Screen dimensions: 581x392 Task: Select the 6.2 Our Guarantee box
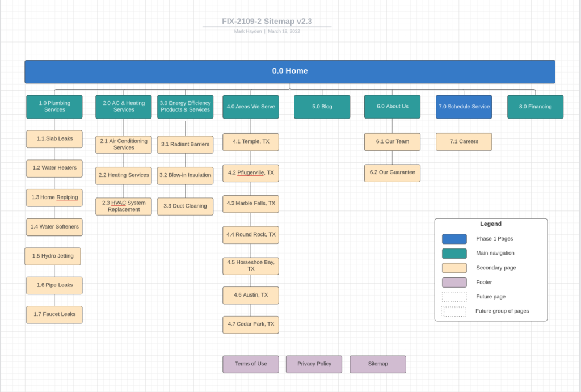coord(392,172)
